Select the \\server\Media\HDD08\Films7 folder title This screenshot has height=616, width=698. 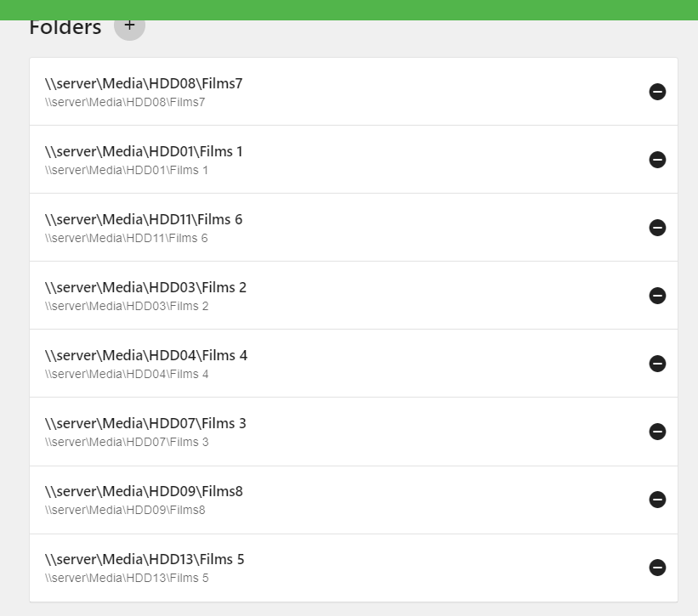(x=144, y=83)
